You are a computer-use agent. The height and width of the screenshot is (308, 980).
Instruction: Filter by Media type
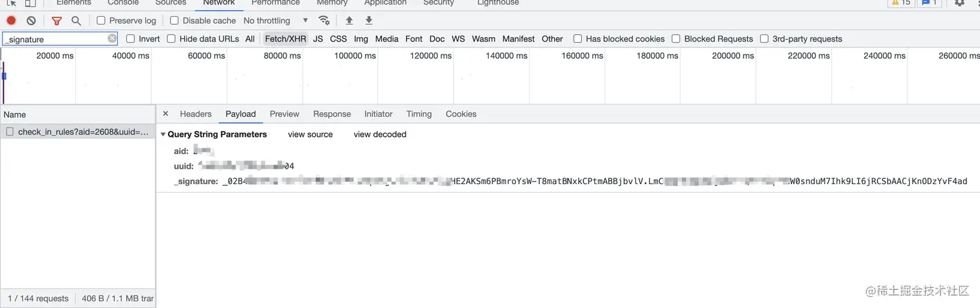387,39
